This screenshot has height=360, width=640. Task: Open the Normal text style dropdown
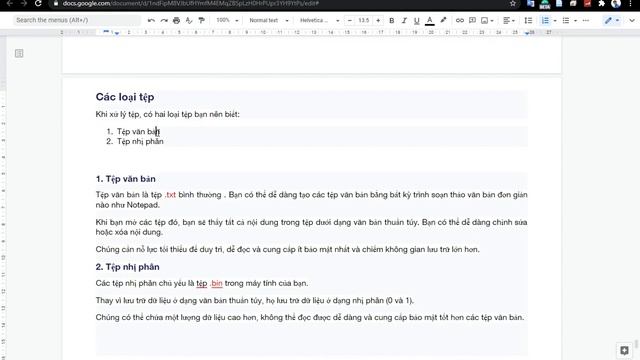click(x=269, y=20)
